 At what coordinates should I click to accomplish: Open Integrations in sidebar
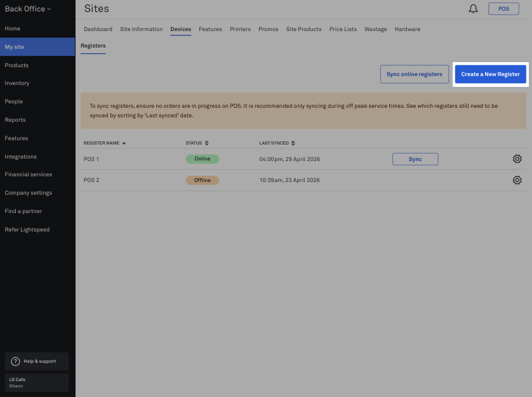pos(37,157)
